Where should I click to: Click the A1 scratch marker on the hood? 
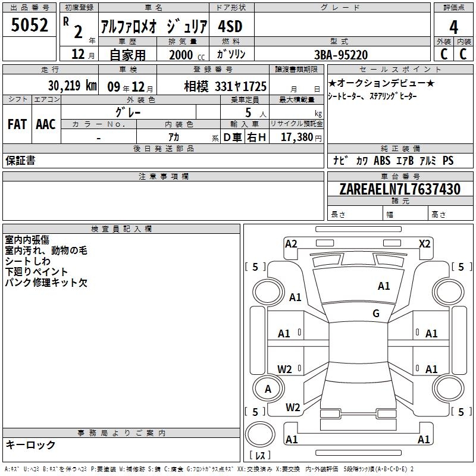click(x=384, y=286)
